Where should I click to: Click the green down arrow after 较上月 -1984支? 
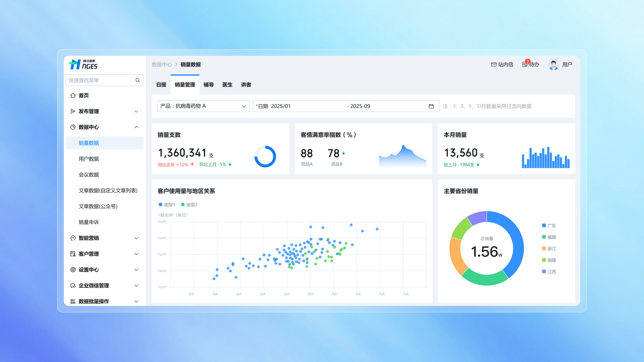[478, 165]
